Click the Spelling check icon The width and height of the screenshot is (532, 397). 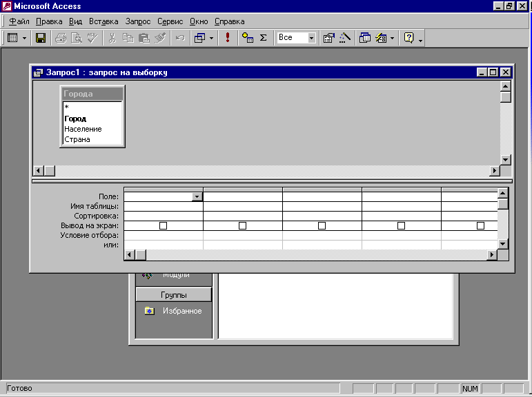click(x=92, y=38)
